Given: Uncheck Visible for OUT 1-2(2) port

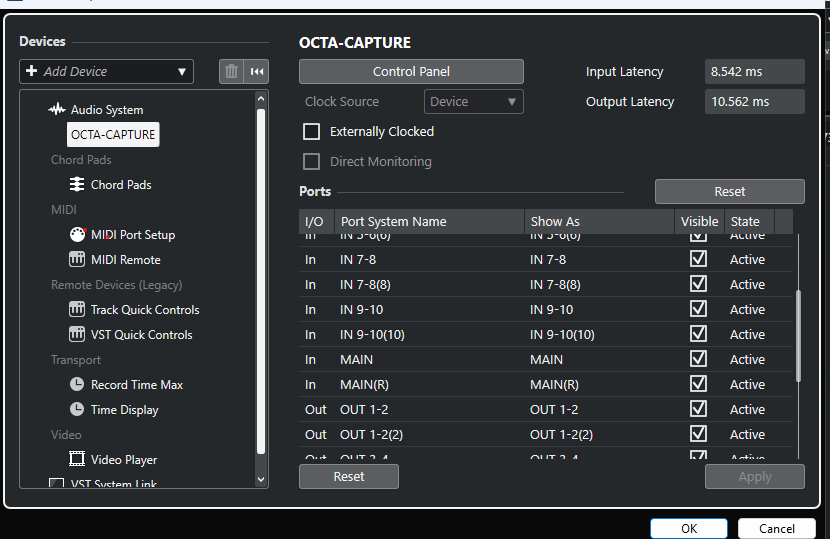Looking at the screenshot, I should pyautogui.click(x=698, y=434).
